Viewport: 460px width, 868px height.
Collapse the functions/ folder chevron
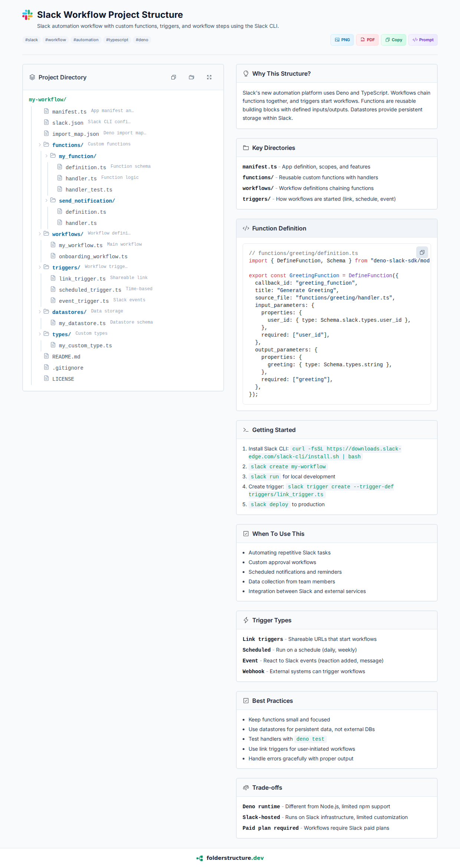pyautogui.click(x=40, y=145)
